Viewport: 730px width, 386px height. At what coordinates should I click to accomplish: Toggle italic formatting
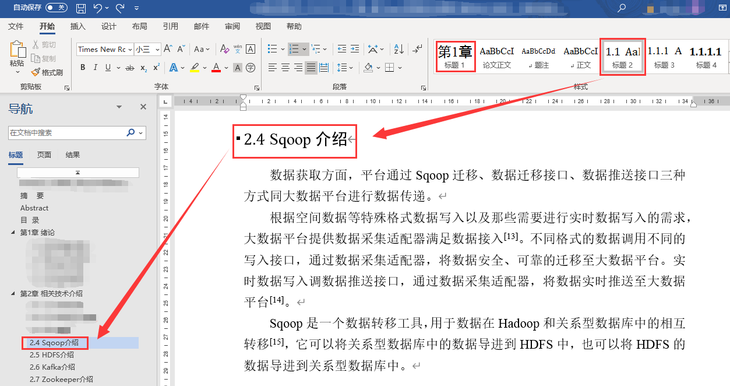tap(95, 68)
